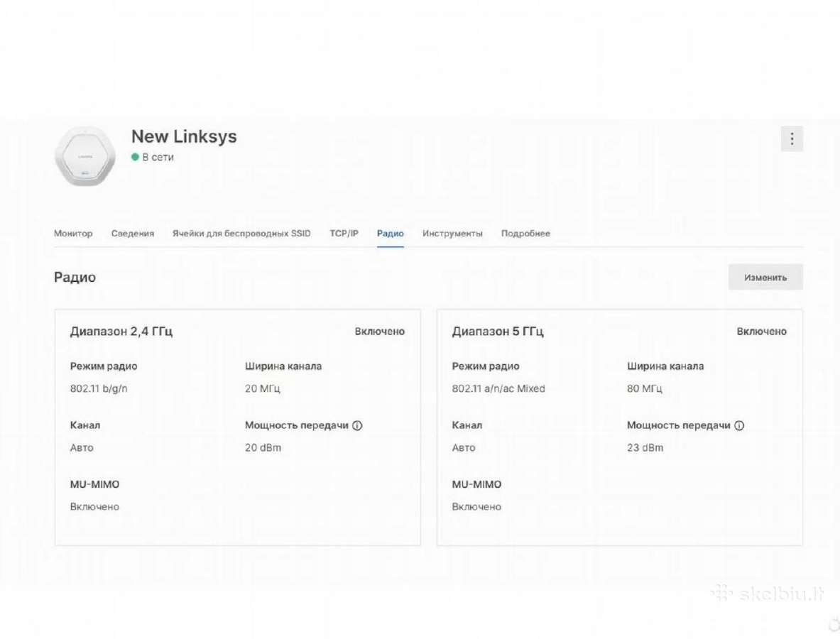Open the three-dot options menu
Viewport: 840px width, 639px height.
792,139
